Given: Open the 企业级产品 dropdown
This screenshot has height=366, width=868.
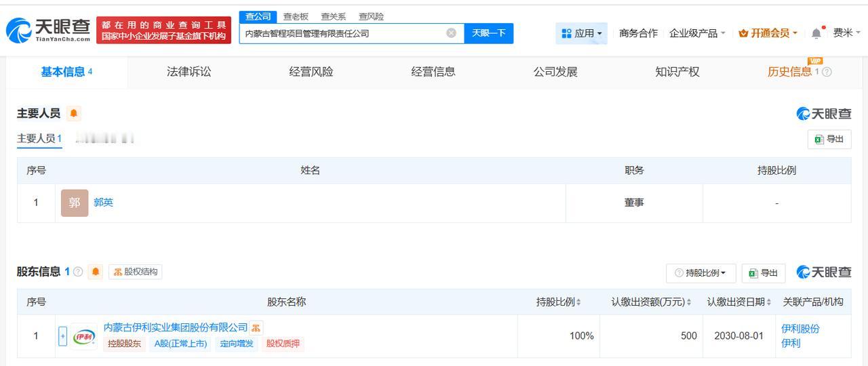Looking at the screenshot, I should pyautogui.click(x=697, y=33).
